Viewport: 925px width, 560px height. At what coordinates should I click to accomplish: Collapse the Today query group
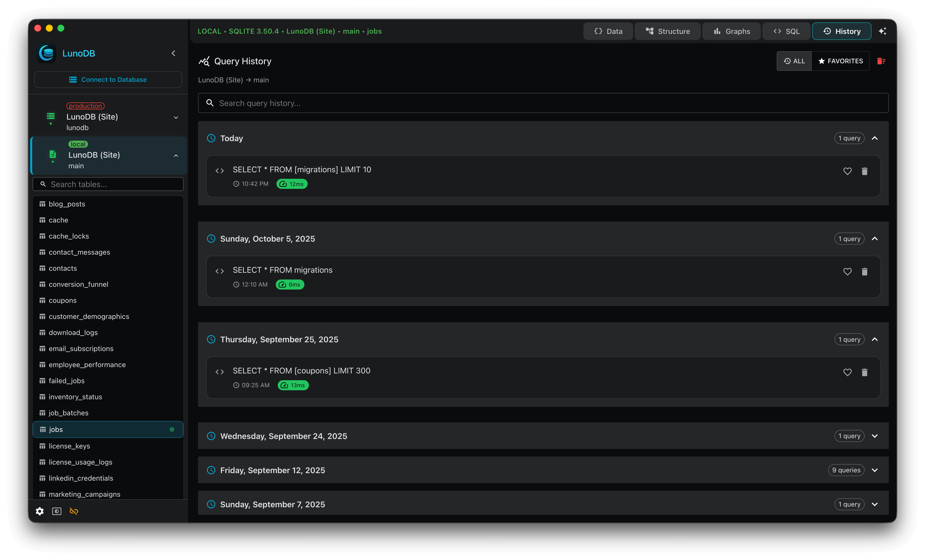(x=875, y=138)
